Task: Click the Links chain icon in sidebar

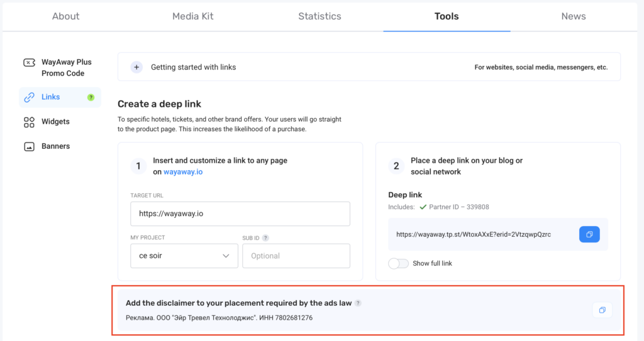Action: [x=29, y=97]
